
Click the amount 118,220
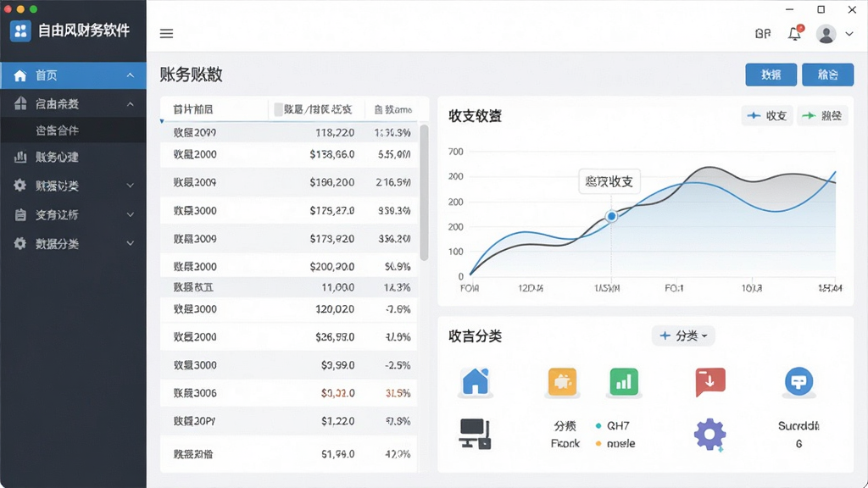335,133
